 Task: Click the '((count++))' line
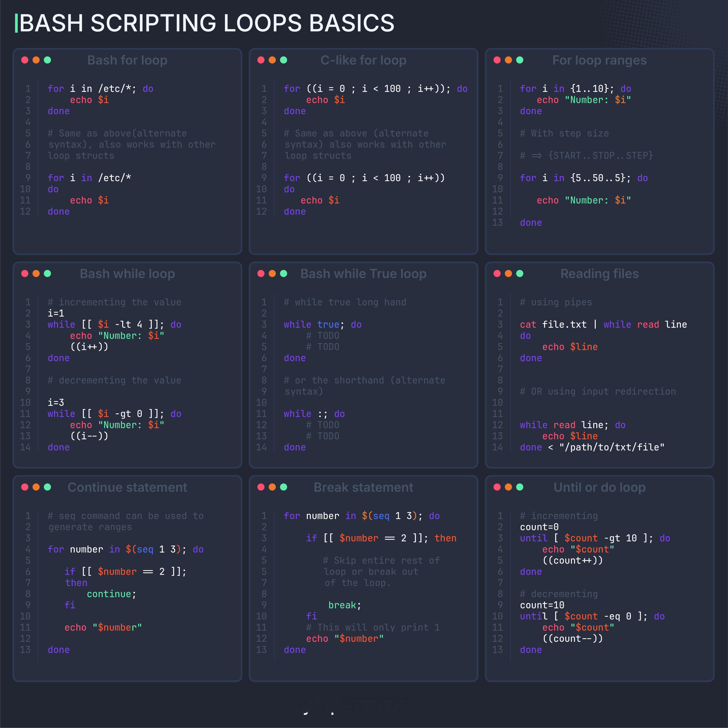click(x=573, y=560)
